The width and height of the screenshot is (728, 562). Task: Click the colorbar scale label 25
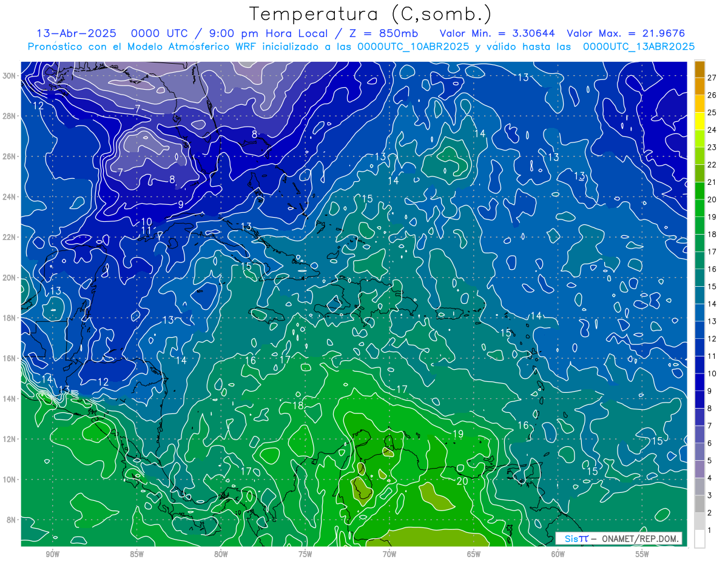[712, 113]
